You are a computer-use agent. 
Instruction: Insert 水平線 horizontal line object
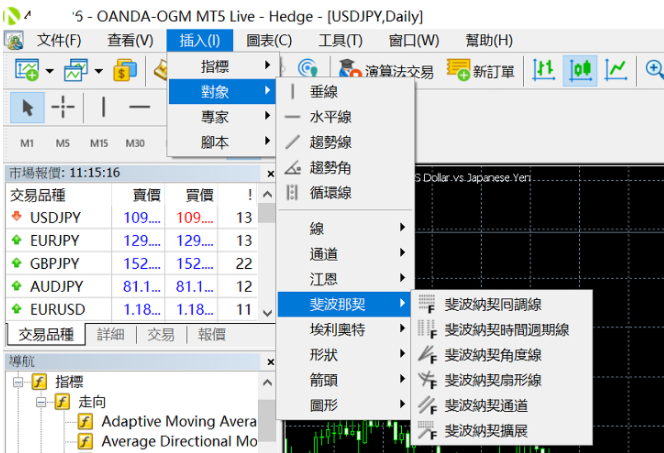coord(345,117)
